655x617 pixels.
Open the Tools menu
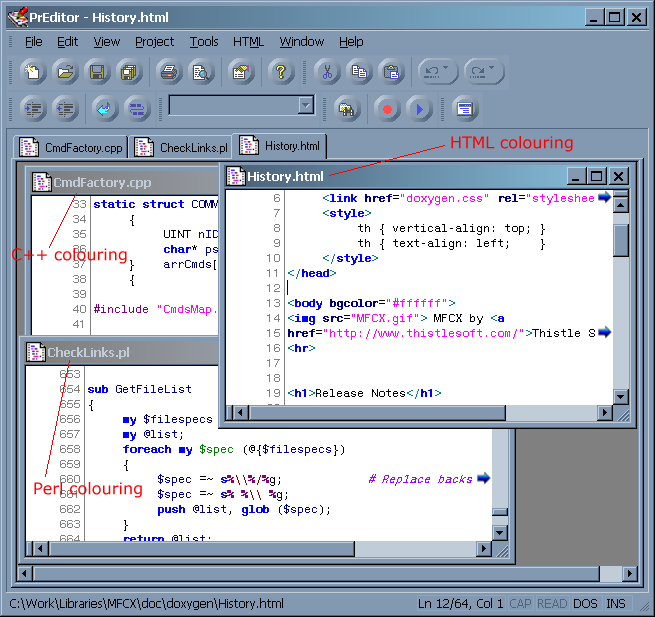(x=204, y=42)
